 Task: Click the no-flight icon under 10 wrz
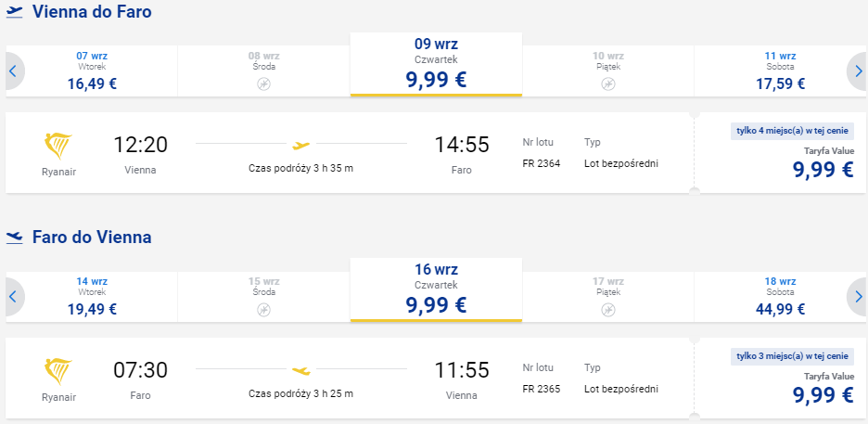click(608, 84)
